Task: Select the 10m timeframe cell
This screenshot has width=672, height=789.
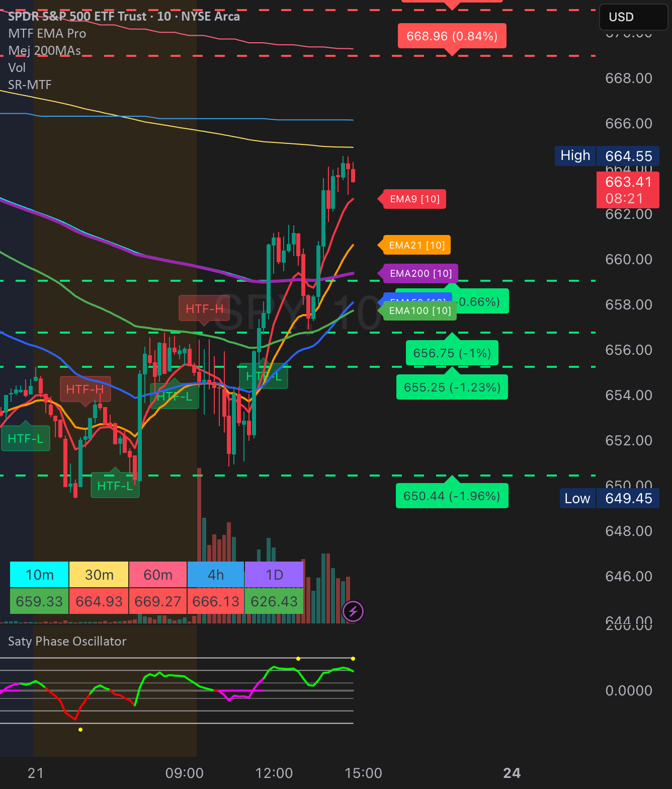Action: click(x=39, y=575)
